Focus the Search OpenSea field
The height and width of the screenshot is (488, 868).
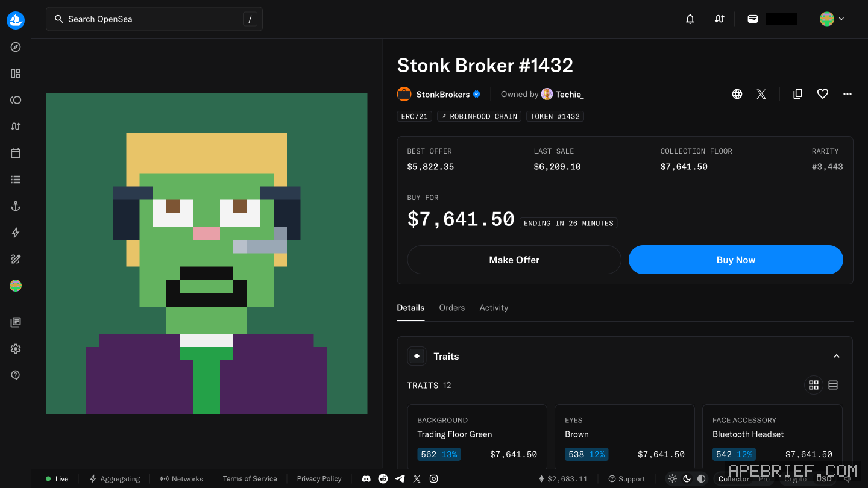tap(154, 19)
